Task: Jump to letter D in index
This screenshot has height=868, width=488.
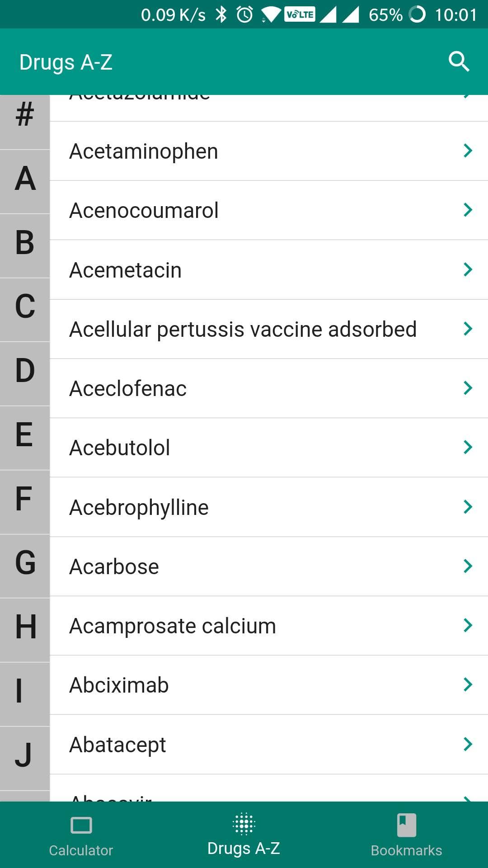Action: pos(25,373)
